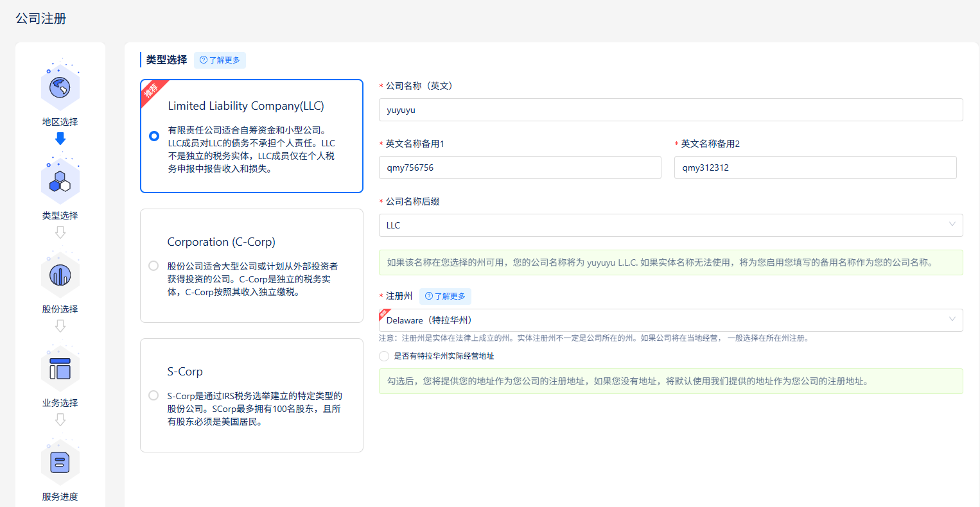Click the S-Corp card title

185,372
